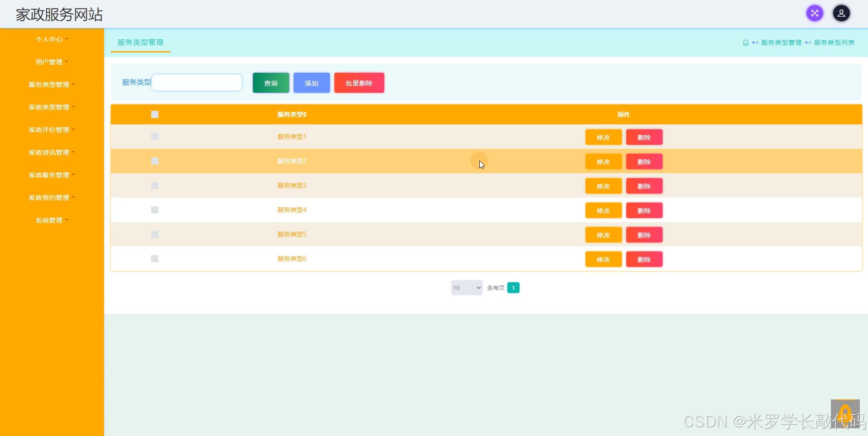Click the 服务类型6 cell text
This screenshot has height=436, width=868.
pyautogui.click(x=292, y=259)
